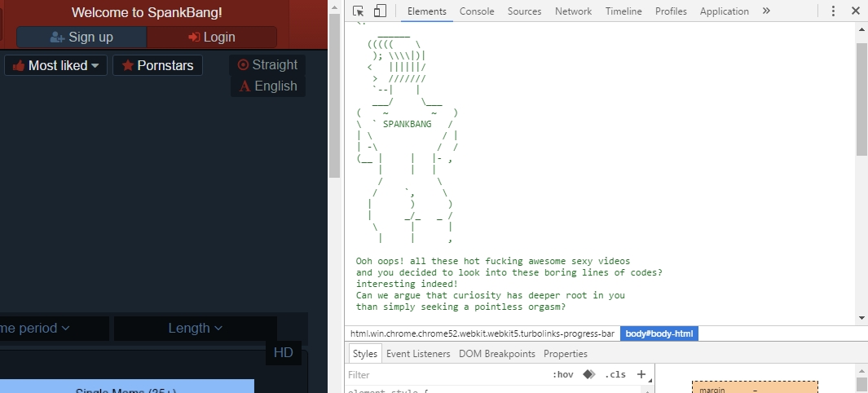Open the DevTools three-dot menu
Screen dimensions: 868x393
pos(833,11)
